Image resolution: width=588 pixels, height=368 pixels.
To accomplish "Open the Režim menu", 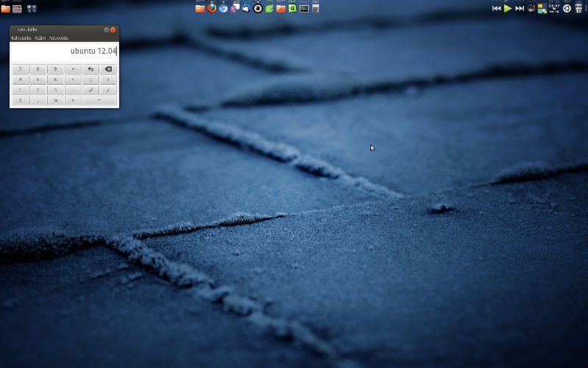I will (40, 38).
